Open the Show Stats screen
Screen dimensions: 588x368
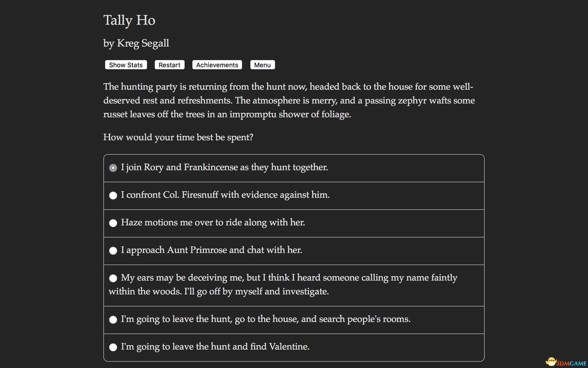click(x=126, y=65)
